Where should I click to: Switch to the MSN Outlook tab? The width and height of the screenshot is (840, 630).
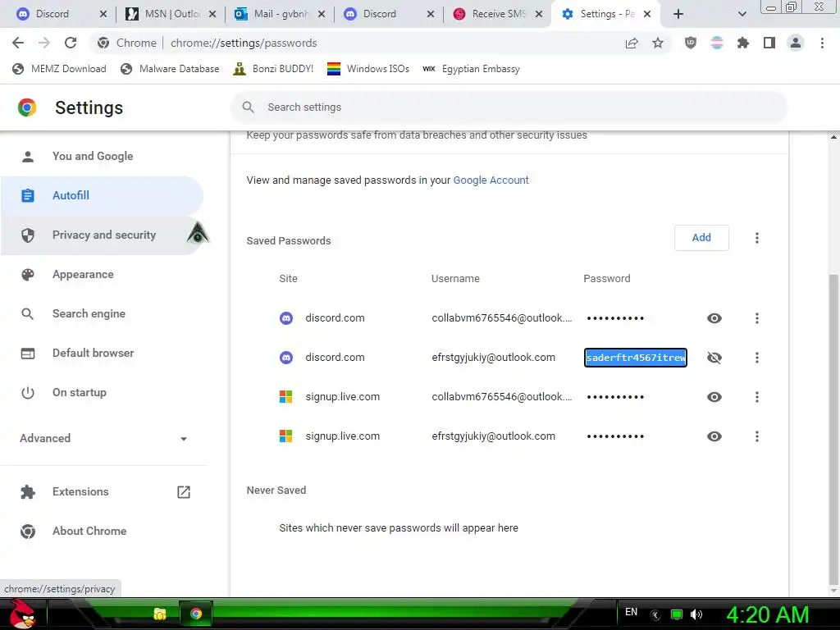[171, 14]
